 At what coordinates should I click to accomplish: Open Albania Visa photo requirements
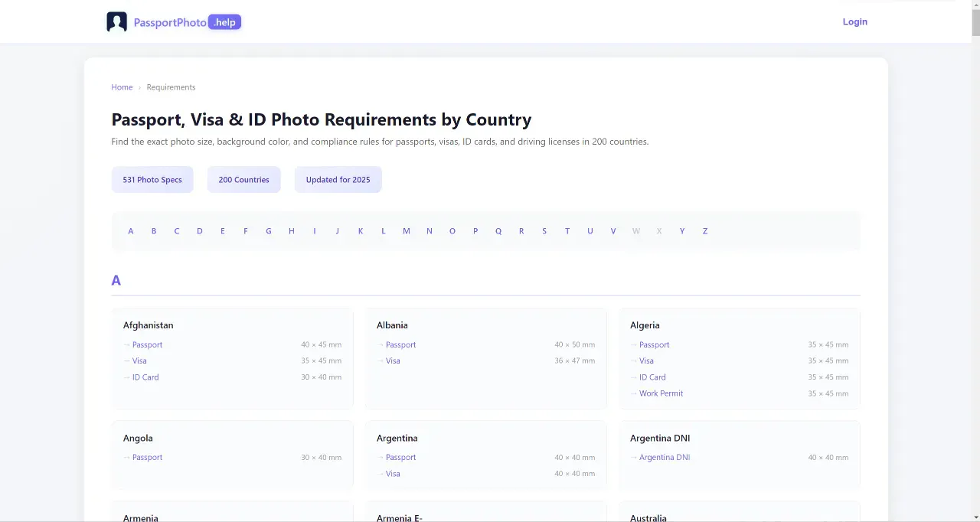[x=393, y=361]
